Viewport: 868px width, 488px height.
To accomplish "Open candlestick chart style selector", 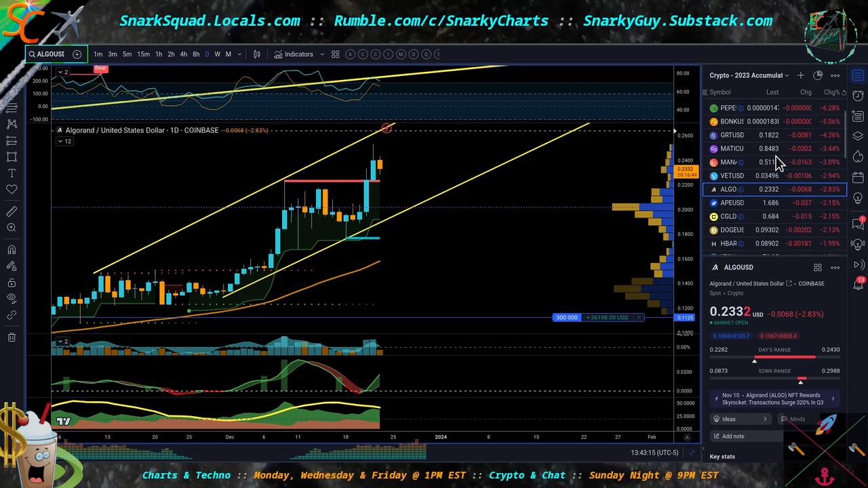I will point(257,54).
